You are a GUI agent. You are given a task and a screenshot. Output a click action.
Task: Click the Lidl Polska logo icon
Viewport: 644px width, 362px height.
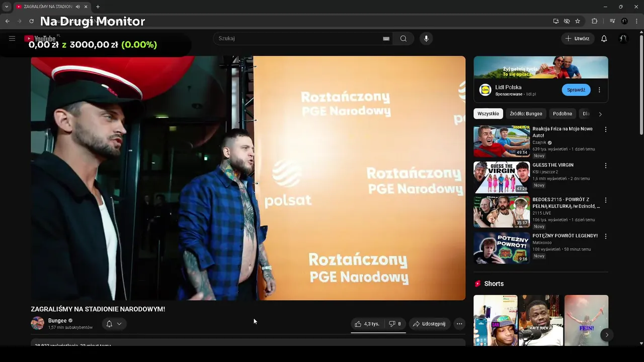(x=485, y=90)
